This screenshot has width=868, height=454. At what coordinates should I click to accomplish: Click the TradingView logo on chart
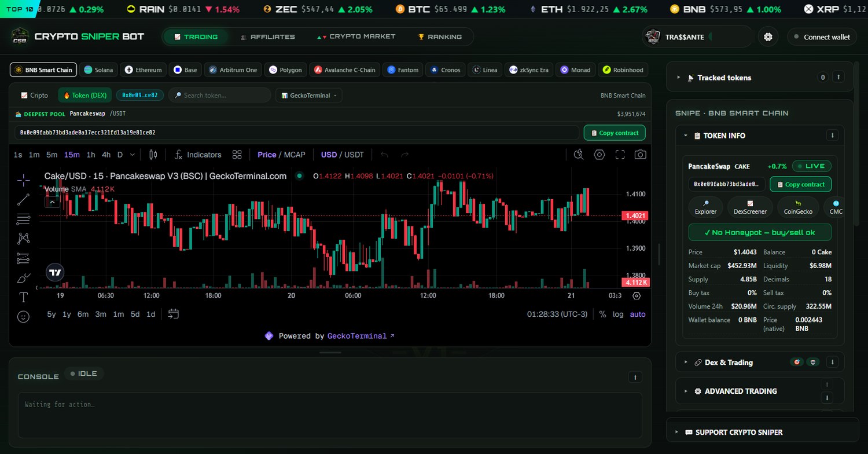tap(55, 272)
